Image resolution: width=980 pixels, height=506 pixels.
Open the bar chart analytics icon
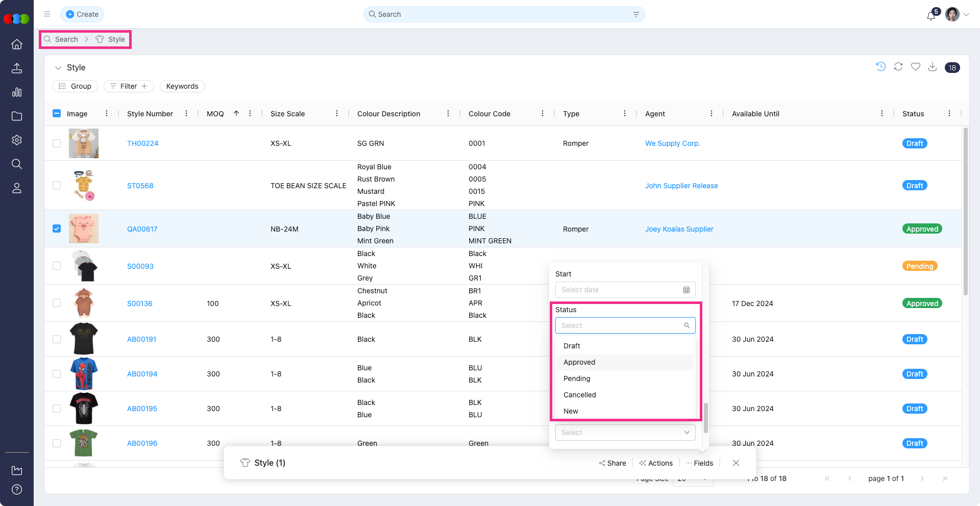click(17, 92)
